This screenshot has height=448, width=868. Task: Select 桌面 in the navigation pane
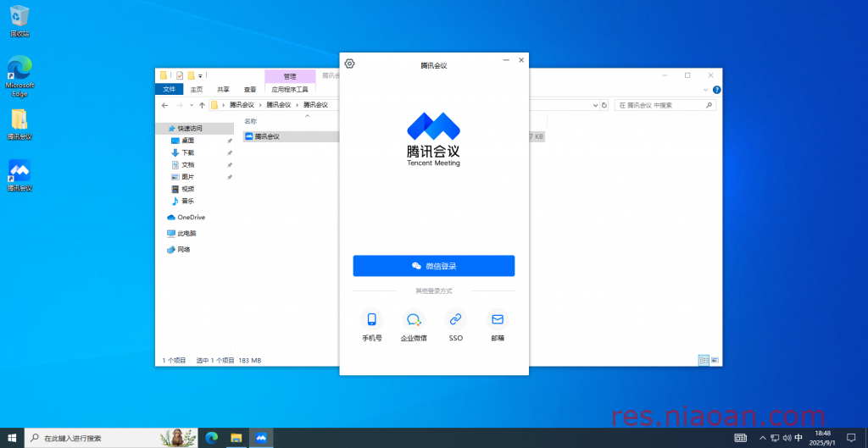[187, 141]
